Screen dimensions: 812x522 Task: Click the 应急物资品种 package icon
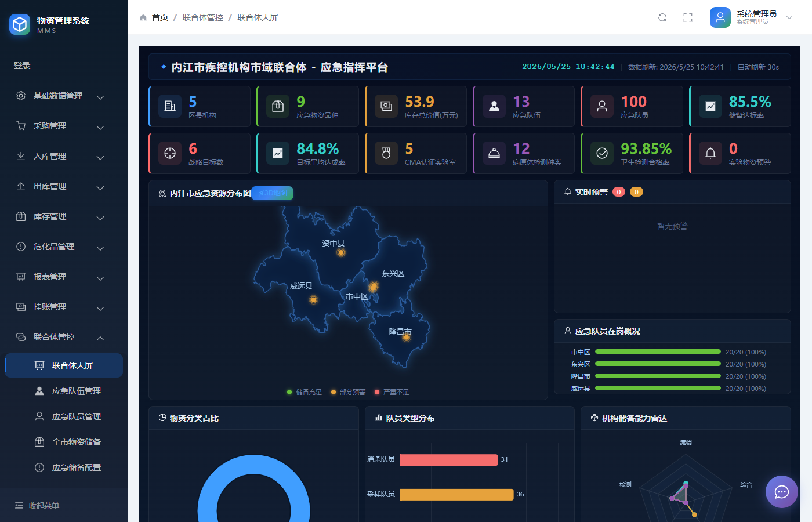[278, 106]
